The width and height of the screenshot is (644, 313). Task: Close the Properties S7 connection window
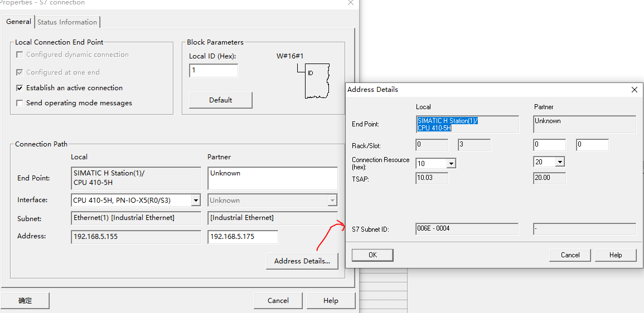[350, 2]
